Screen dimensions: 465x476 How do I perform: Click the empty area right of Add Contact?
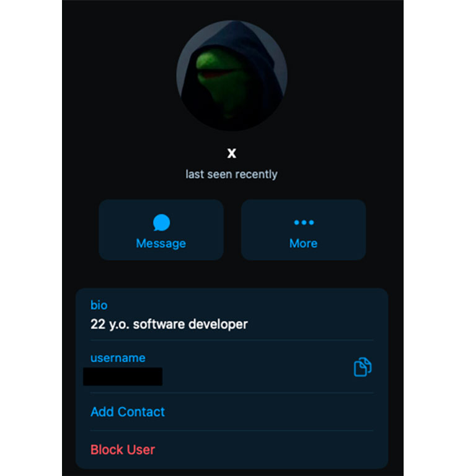(x=269, y=412)
